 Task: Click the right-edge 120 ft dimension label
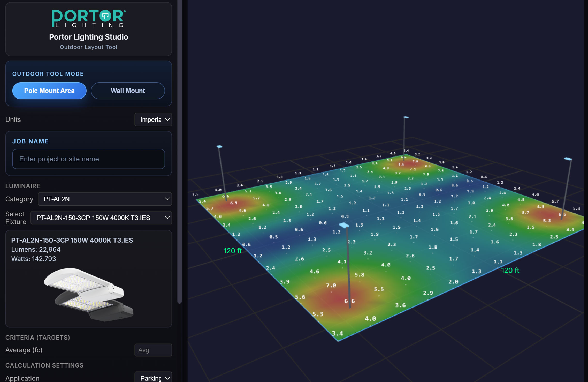pos(510,270)
